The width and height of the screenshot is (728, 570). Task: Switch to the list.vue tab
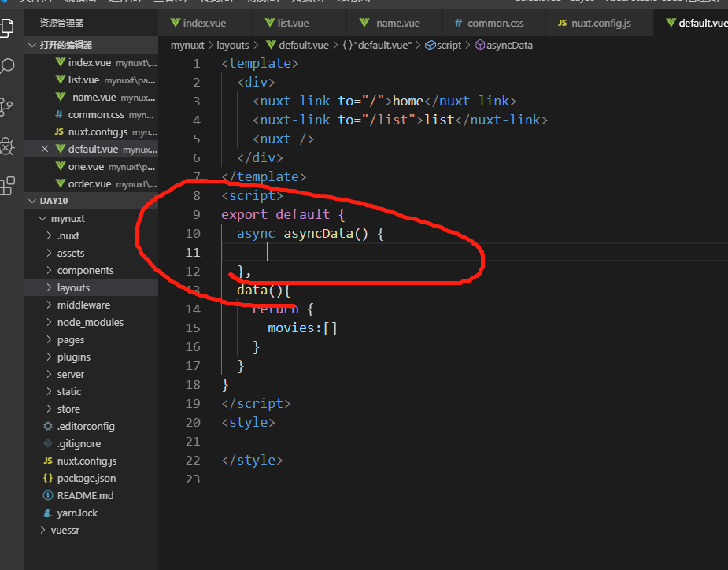click(299, 23)
